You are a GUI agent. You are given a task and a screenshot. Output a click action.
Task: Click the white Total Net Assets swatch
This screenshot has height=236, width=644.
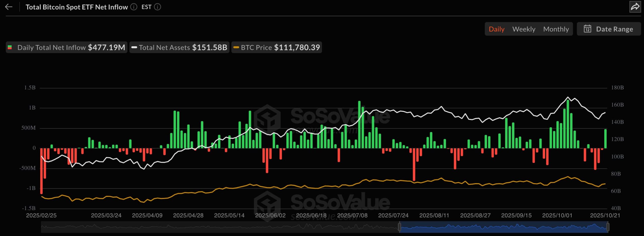(x=134, y=47)
